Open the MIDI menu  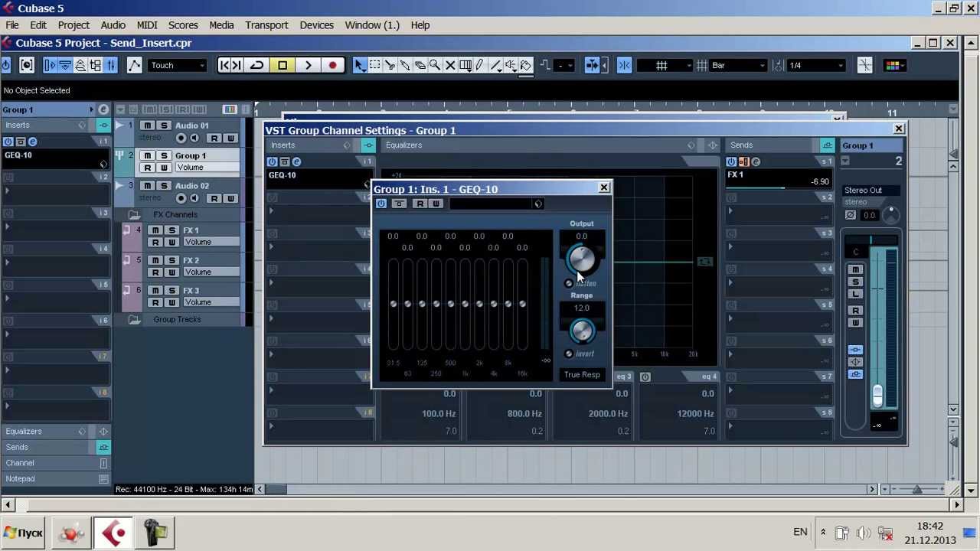pos(147,25)
